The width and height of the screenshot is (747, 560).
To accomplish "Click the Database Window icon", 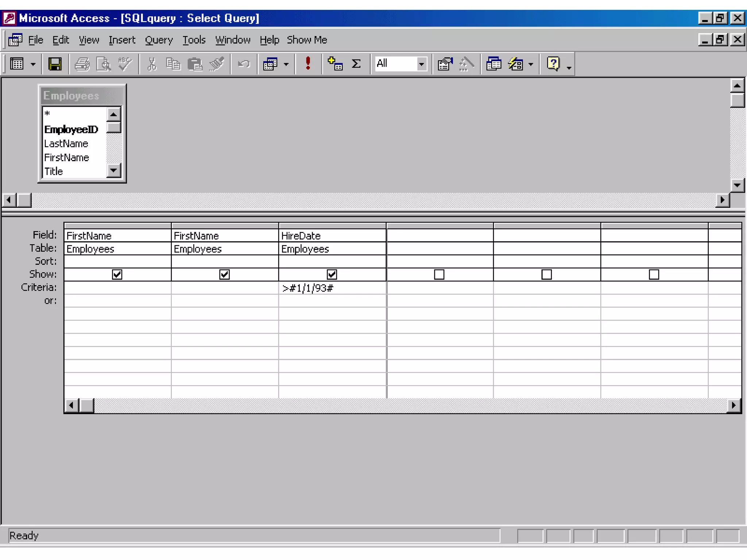I will pos(494,64).
